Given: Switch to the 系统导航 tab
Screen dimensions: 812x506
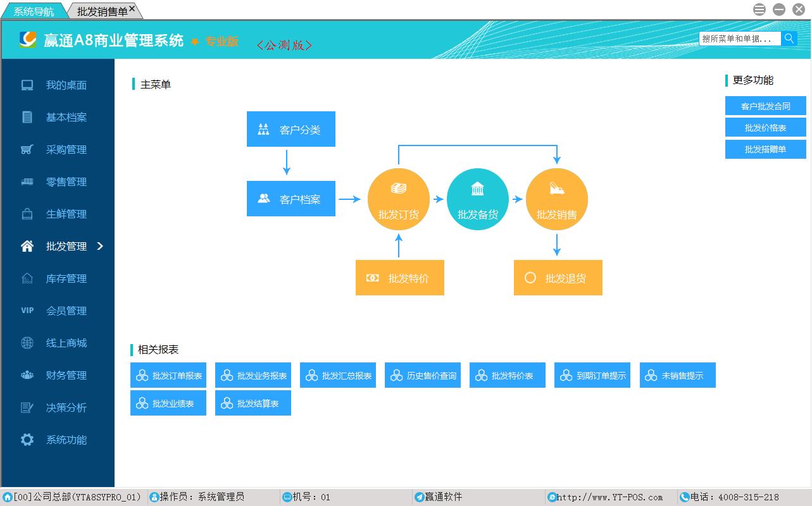Looking at the screenshot, I should click(34, 11).
